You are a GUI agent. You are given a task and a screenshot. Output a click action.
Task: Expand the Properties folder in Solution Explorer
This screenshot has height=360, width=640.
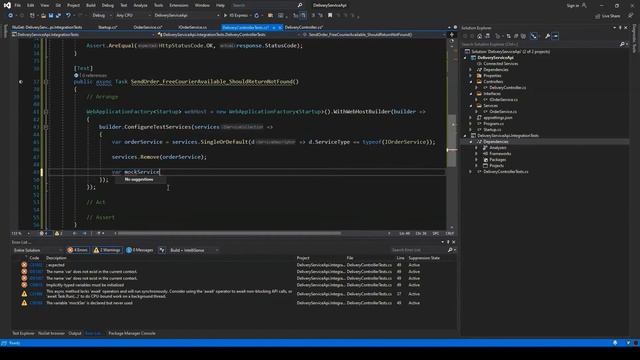[x=471, y=76]
